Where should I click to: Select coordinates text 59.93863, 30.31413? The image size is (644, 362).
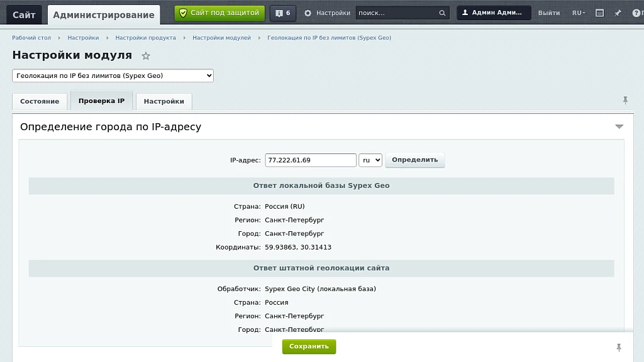pyautogui.click(x=297, y=247)
